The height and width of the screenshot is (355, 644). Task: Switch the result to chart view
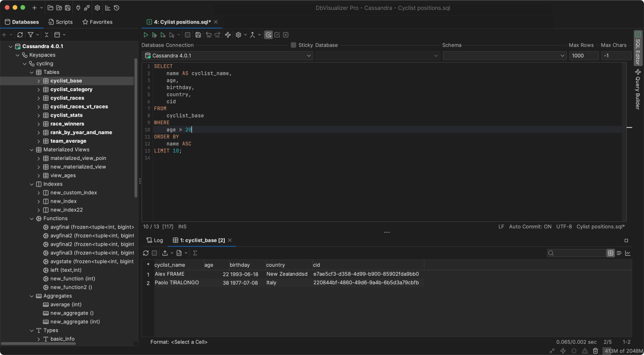pos(628,253)
